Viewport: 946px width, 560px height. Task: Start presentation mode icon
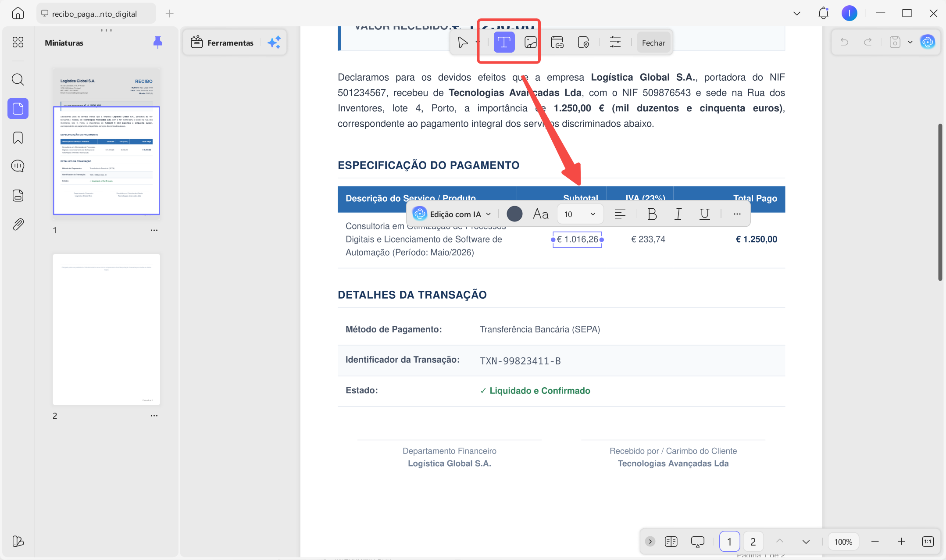pos(697,542)
